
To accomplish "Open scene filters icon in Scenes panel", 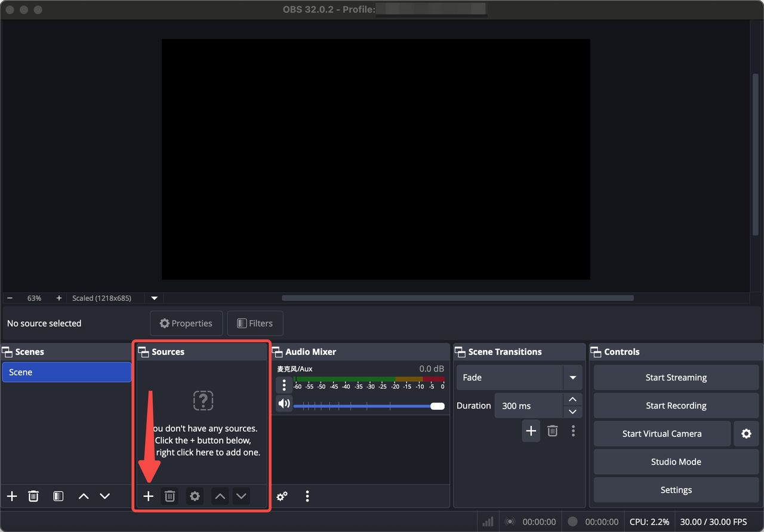I will pos(58,496).
